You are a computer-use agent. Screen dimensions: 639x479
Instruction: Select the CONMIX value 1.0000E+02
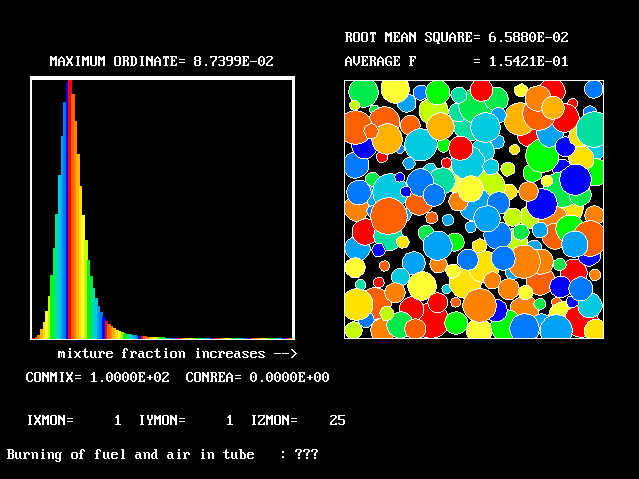[129, 377]
